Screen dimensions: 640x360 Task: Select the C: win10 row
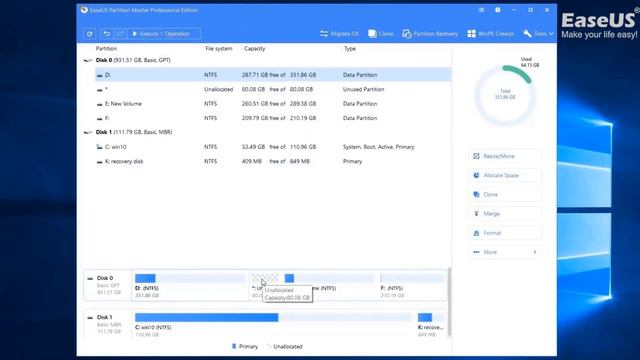273,147
